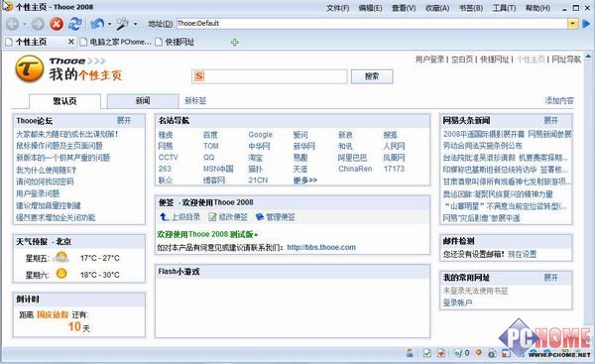Open the CCTV link in 名站导航
This screenshot has height=364, width=595.
[x=169, y=157]
